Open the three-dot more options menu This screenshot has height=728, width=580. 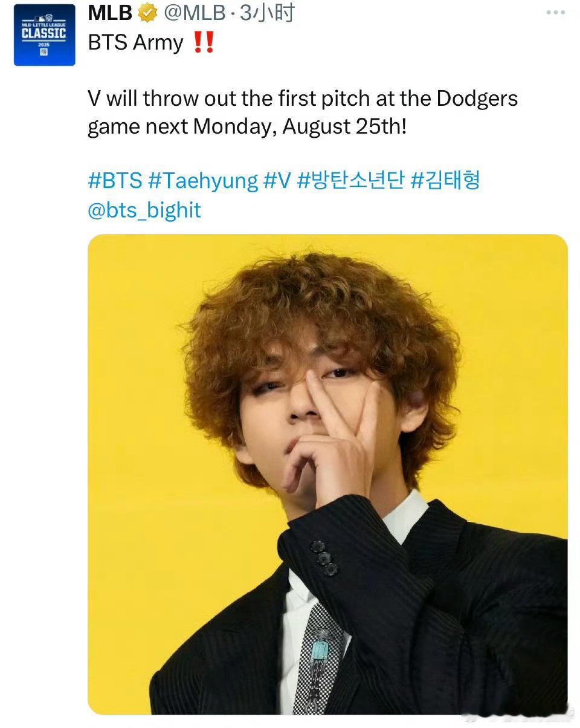click(555, 12)
